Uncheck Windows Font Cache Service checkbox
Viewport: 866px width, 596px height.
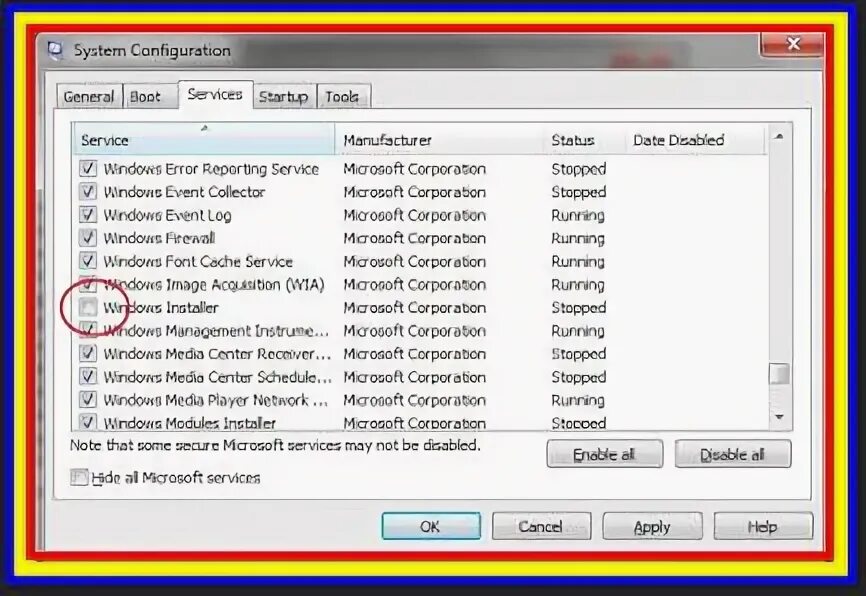(88, 261)
